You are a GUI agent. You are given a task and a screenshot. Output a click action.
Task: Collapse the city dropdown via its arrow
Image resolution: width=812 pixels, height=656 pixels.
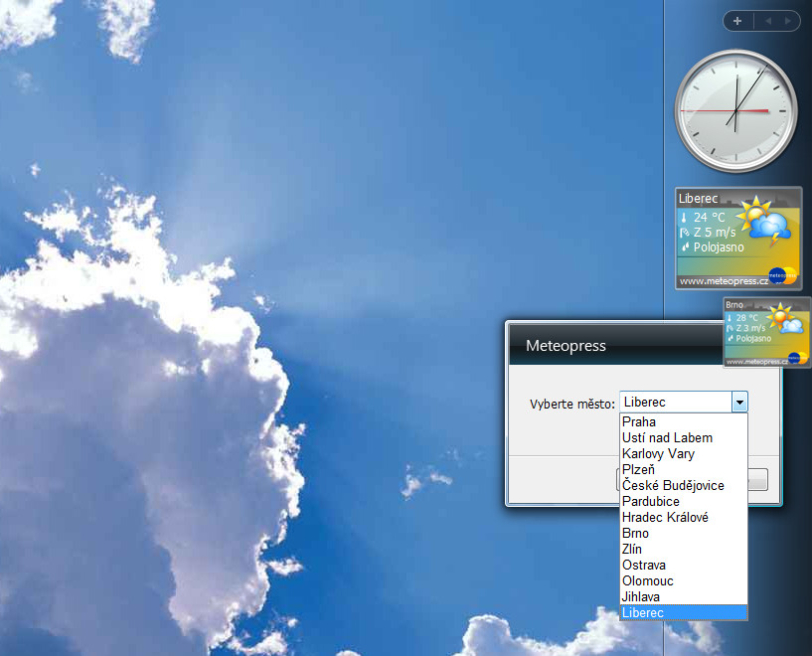pyautogui.click(x=739, y=402)
